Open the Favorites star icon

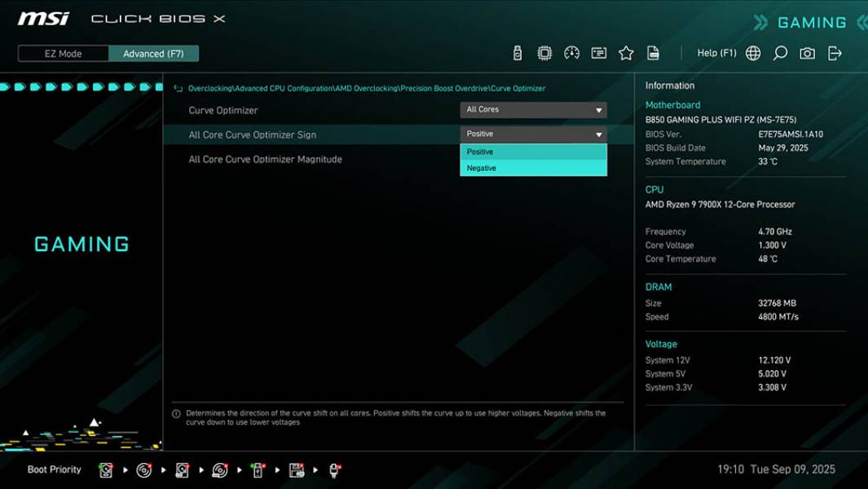point(626,52)
